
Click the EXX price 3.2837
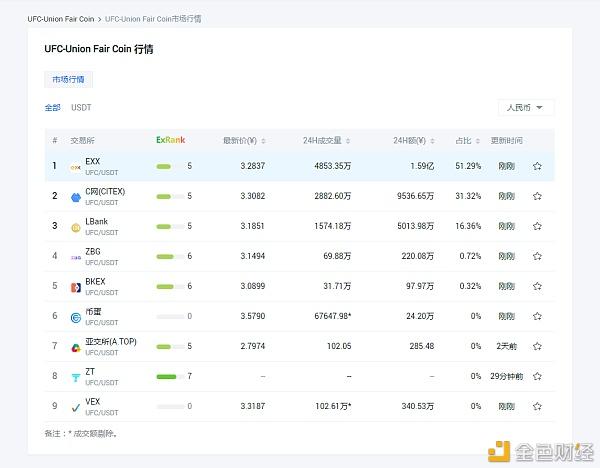253,166
